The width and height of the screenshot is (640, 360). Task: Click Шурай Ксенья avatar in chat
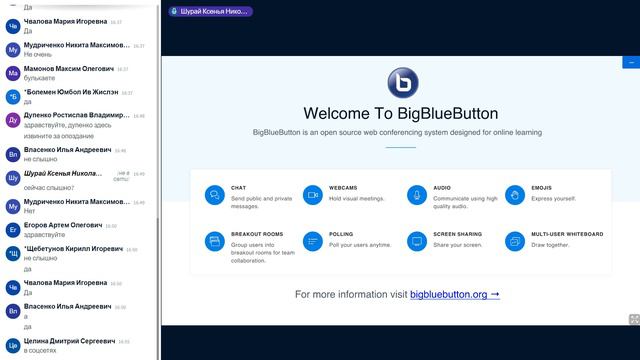[13, 178]
